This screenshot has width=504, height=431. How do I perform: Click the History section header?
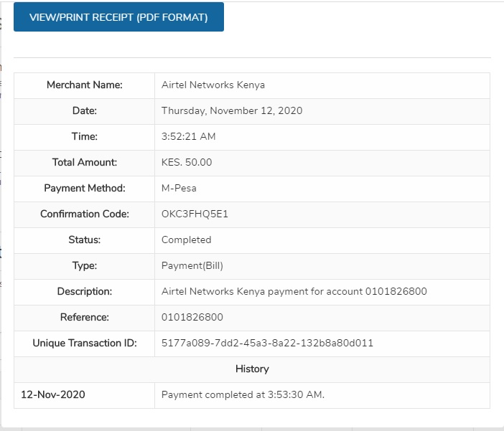pos(252,369)
